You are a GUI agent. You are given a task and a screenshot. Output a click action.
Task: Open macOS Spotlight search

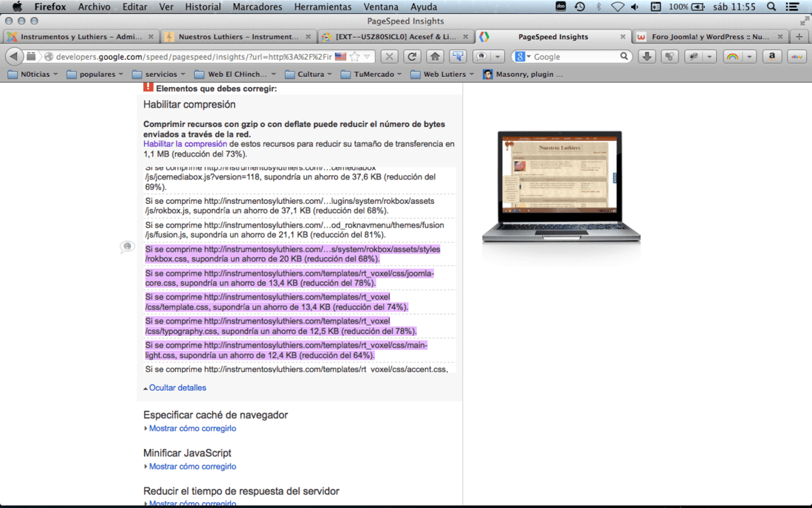click(x=771, y=7)
